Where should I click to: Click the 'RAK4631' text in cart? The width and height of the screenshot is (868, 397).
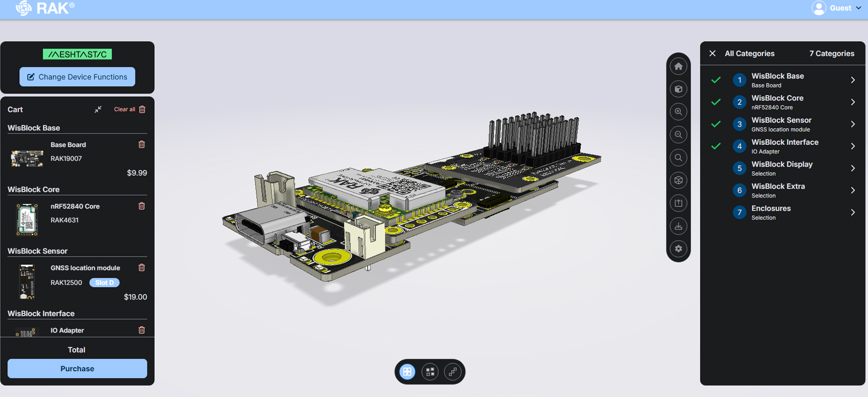64,220
